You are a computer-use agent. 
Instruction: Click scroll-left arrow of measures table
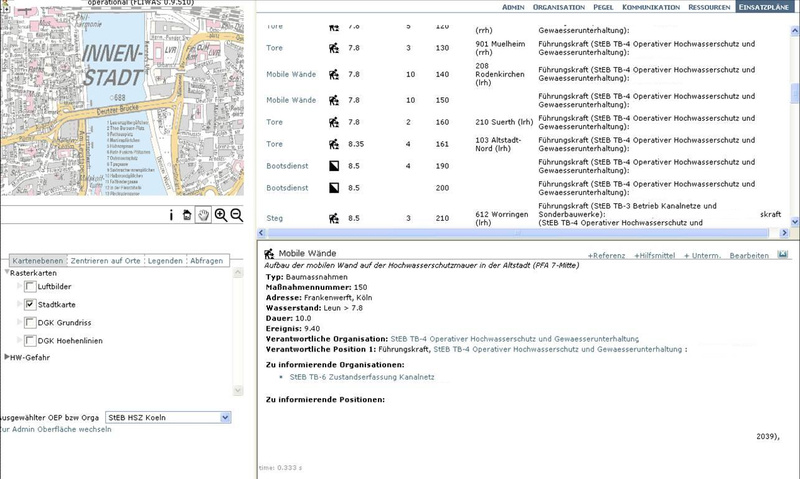261,233
